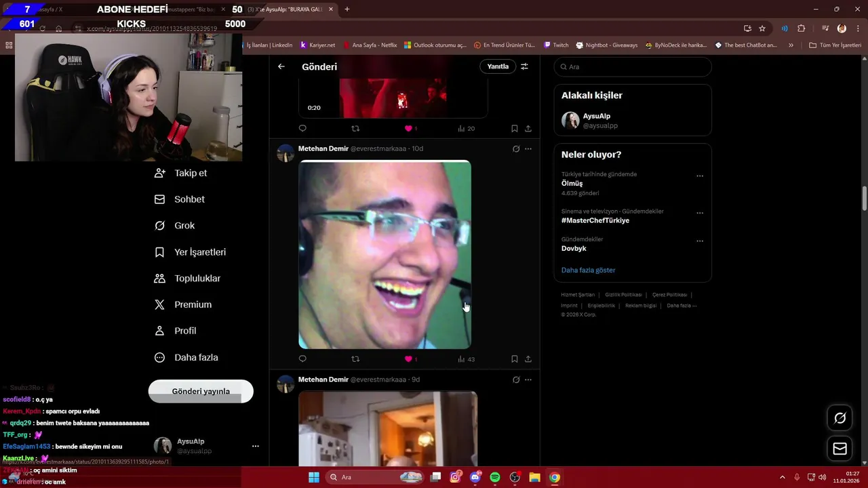Screen dimensions: 868x488
Task: Open reply sort options icon beside Yanıtla
Action: tap(524, 66)
